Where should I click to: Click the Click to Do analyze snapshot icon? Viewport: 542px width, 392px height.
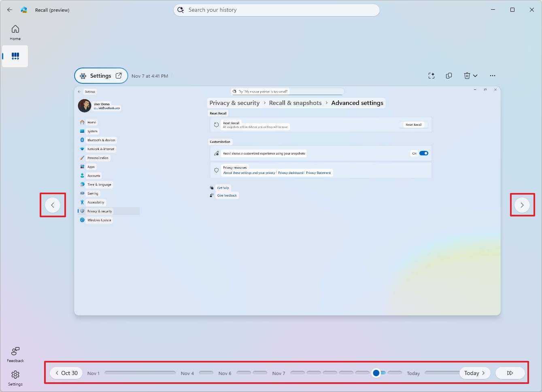tap(431, 76)
